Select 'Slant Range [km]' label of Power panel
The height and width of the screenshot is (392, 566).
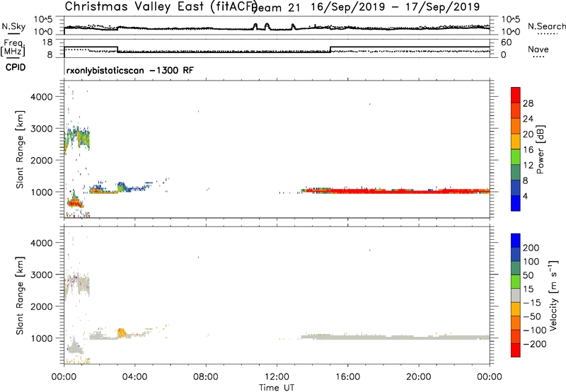click(x=20, y=149)
